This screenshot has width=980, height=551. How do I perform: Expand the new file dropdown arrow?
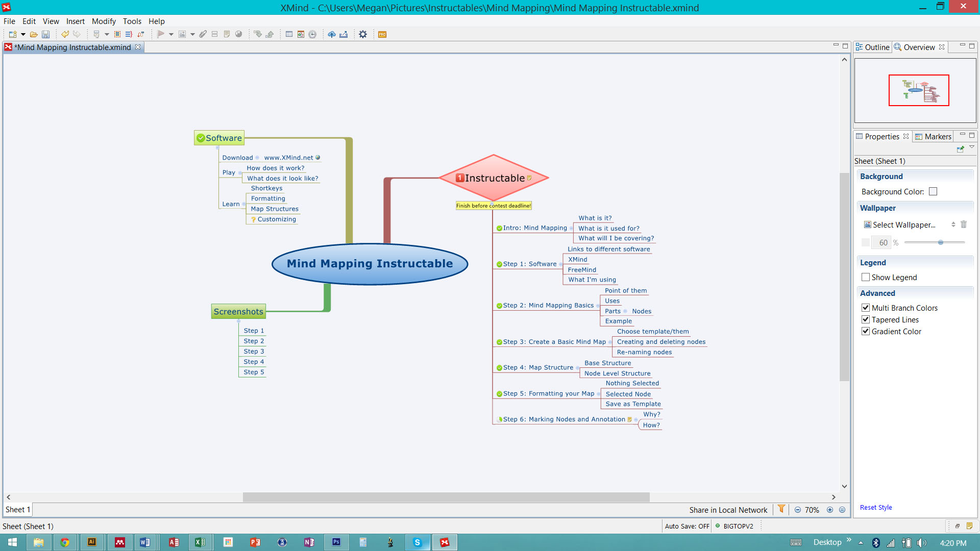23,34
